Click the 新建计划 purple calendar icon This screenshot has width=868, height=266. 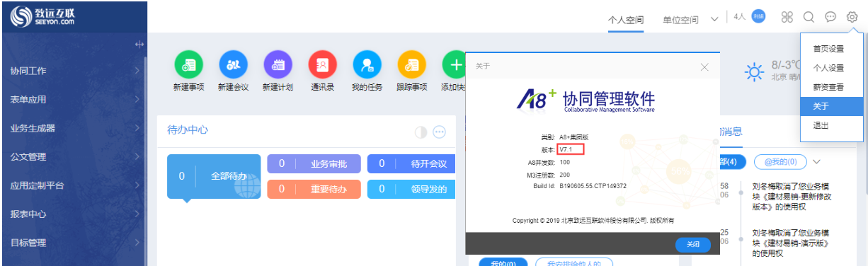(x=278, y=66)
